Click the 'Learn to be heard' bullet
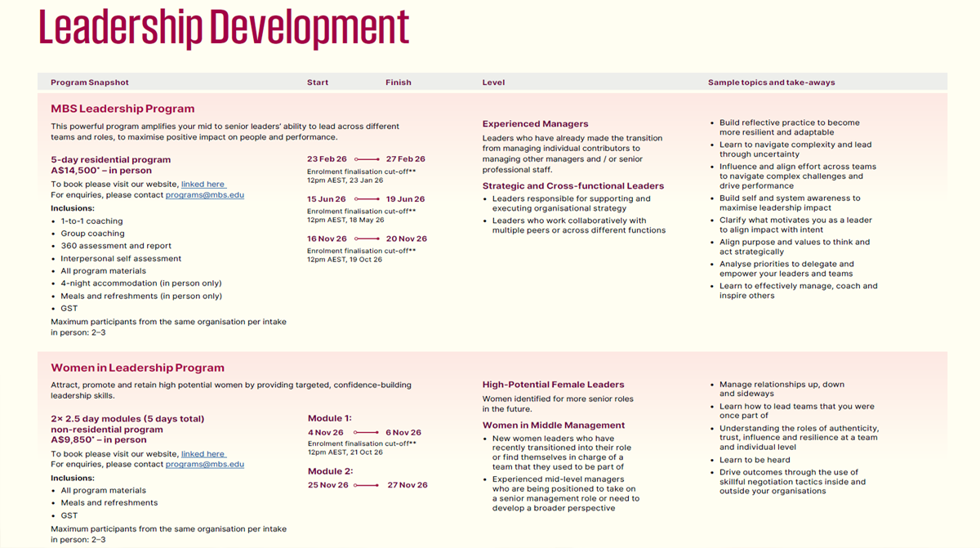 pyautogui.click(x=755, y=460)
